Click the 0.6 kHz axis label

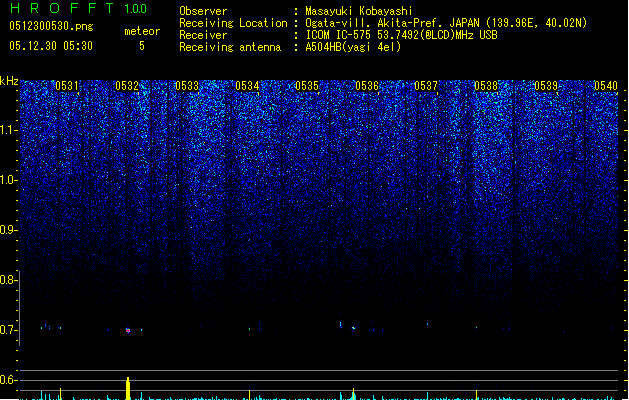coord(9,380)
